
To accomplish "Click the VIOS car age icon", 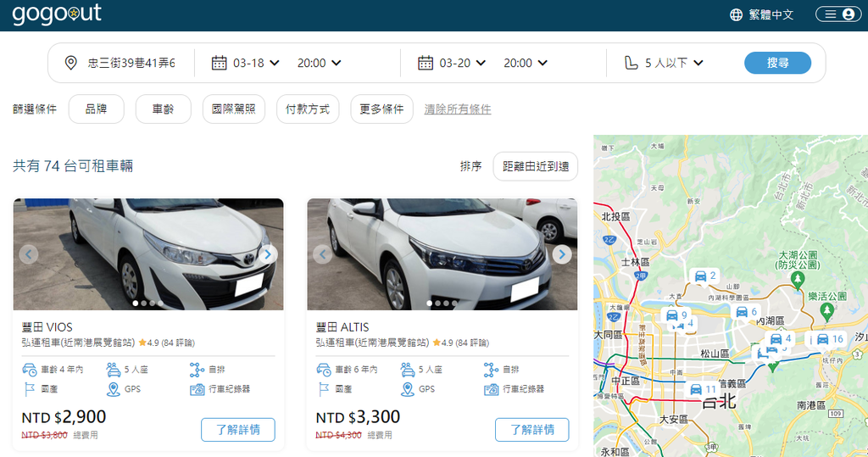I will (x=30, y=370).
